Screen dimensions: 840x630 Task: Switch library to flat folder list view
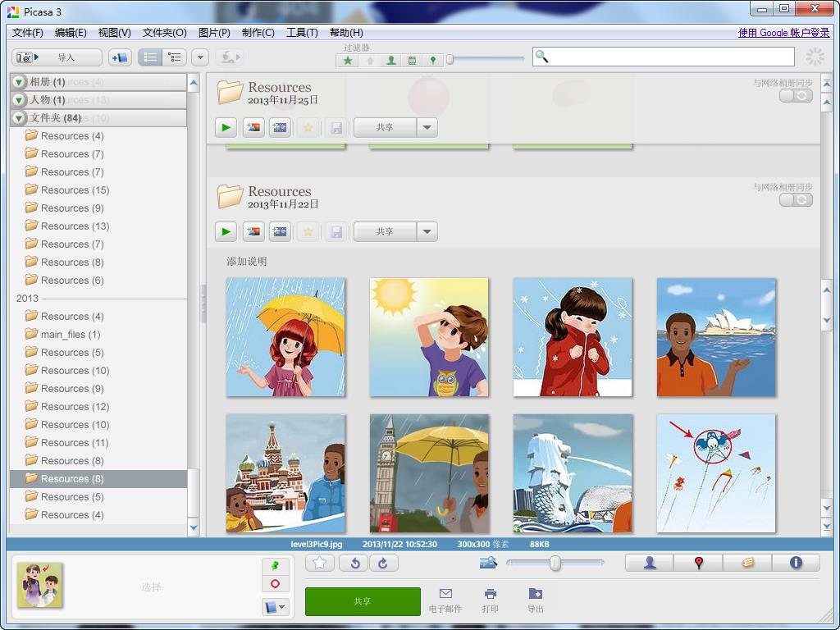pos(150,57)
